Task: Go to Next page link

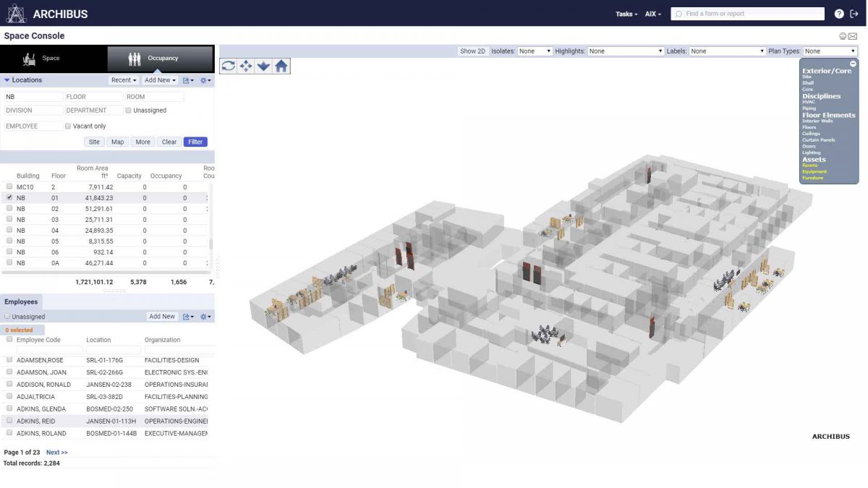Action: [57, 453]
